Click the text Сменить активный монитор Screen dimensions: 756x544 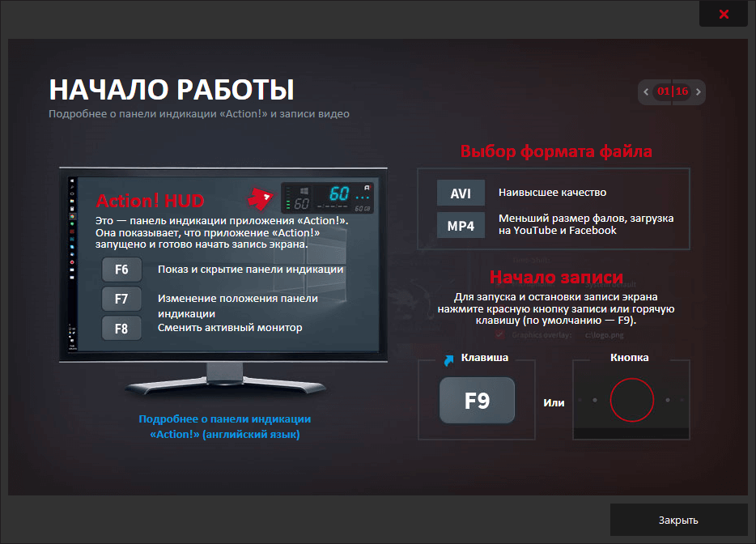pyautogui.click(x=230, y=328)
